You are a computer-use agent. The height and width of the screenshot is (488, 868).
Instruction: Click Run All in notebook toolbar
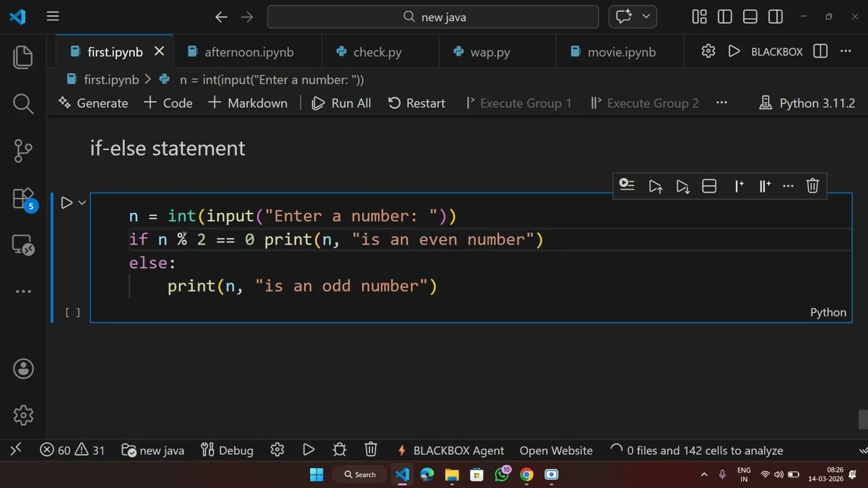(341, 103)
